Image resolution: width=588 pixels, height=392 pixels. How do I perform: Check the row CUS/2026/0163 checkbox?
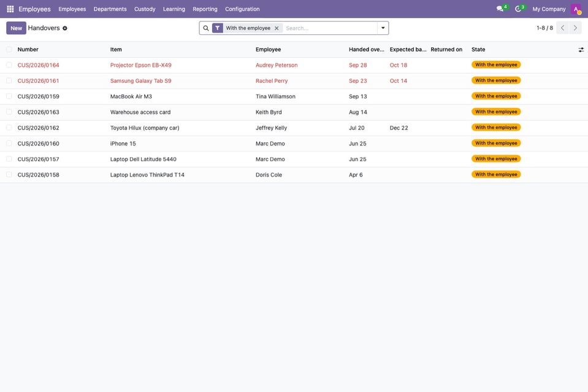tap(9, 112)
